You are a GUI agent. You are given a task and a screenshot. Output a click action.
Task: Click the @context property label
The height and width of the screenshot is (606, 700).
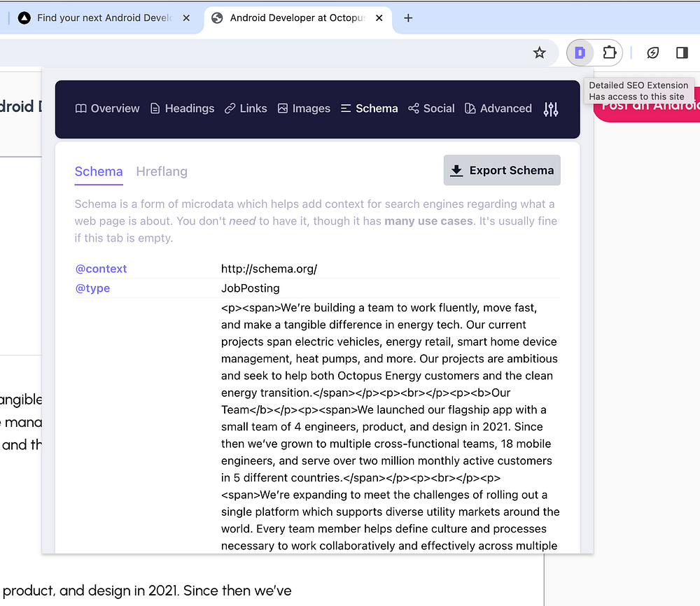click(x=101, y=269)
